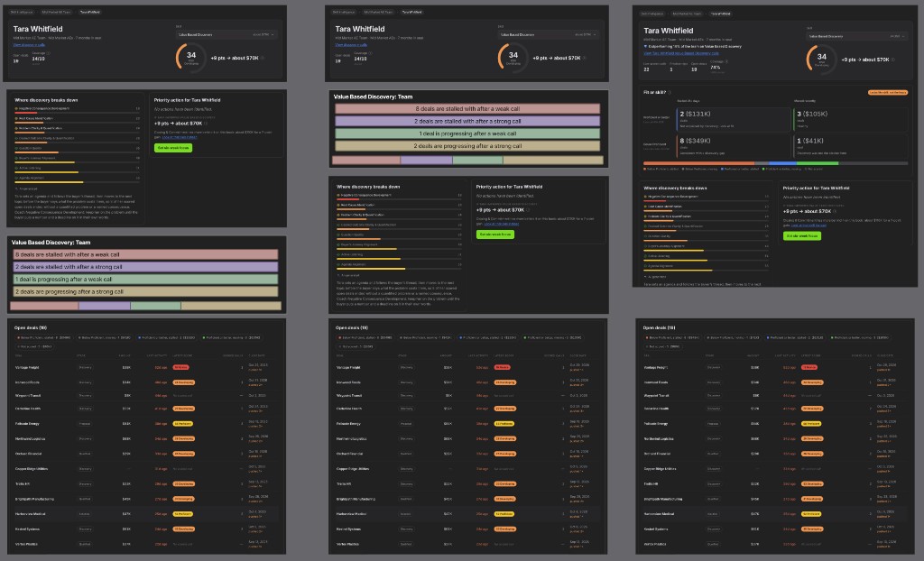The width and height of the screenshot is (924, 561).
Task: Click green 'Set six-week focus' button in right frame
Action: 802,235
